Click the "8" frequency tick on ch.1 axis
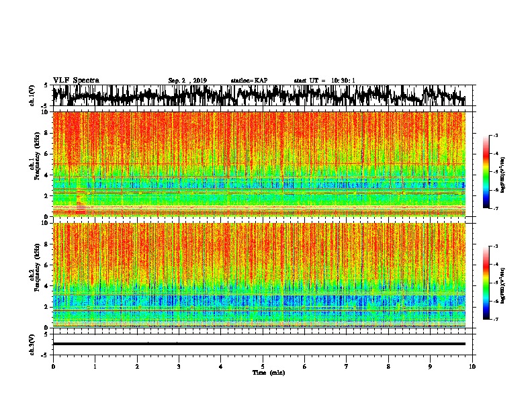This screenshot has height=411, width=532. point(46,133)
